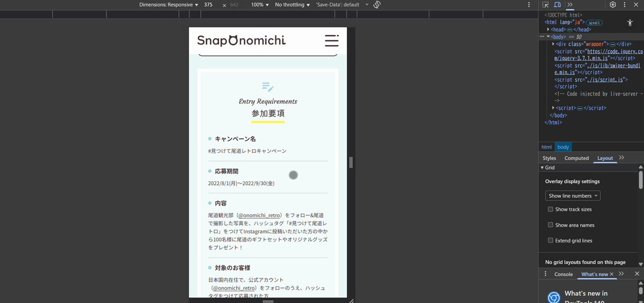
Task: Show more DevTools panels via the top chevrons
Action: [570, 5]
